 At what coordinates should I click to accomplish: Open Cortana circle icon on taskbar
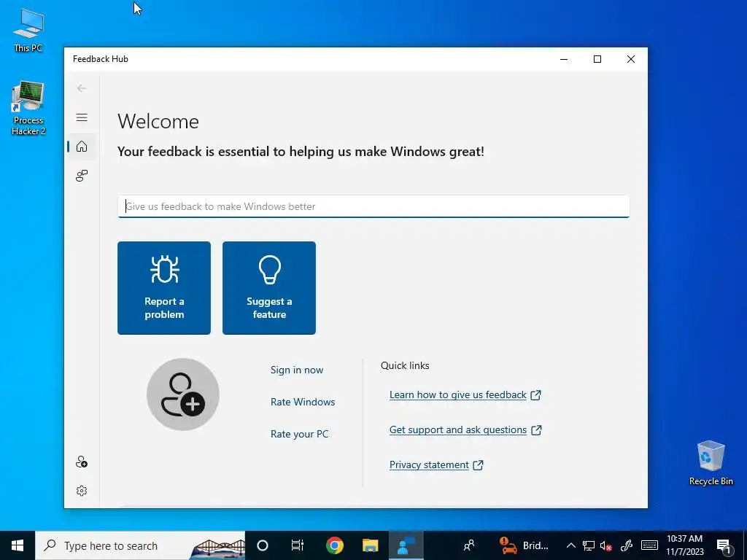pyautogui.click(x=263, y=545)
